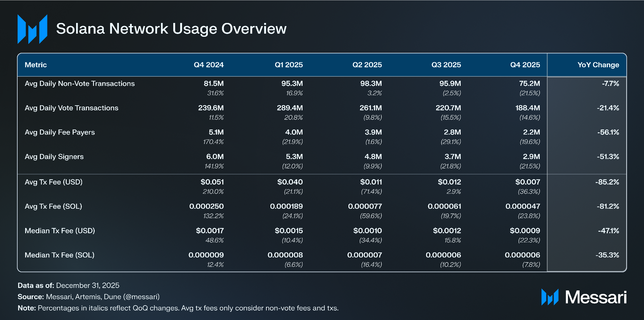Click the 'Avg Tx Fee (SOL)' row label

click(53, 206)
